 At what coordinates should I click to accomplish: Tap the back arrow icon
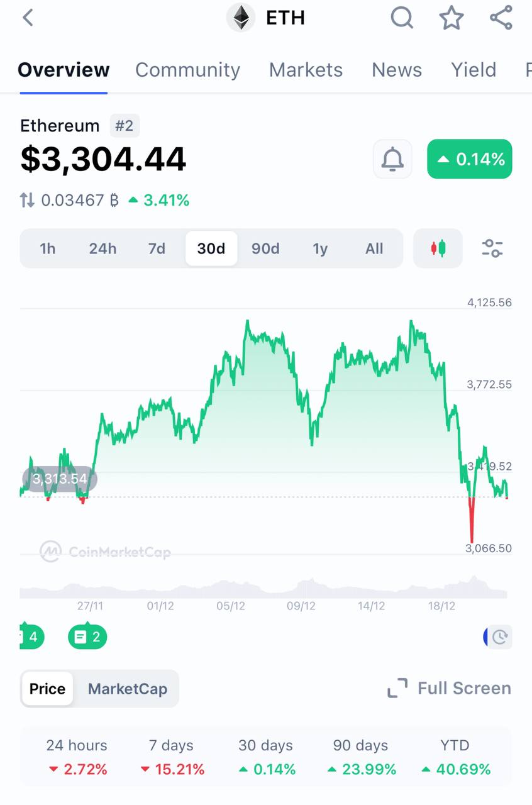(28, 18)
